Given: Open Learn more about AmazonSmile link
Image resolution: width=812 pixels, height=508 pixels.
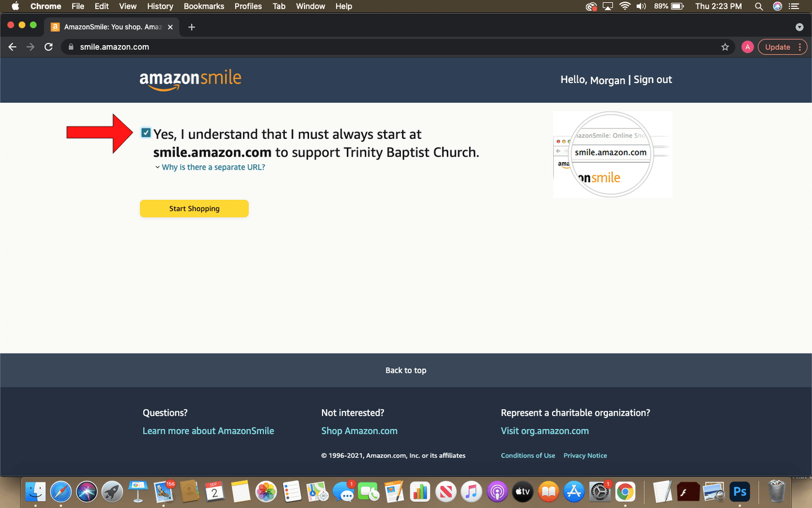Looking at the screenshot, I should (208, 431).
